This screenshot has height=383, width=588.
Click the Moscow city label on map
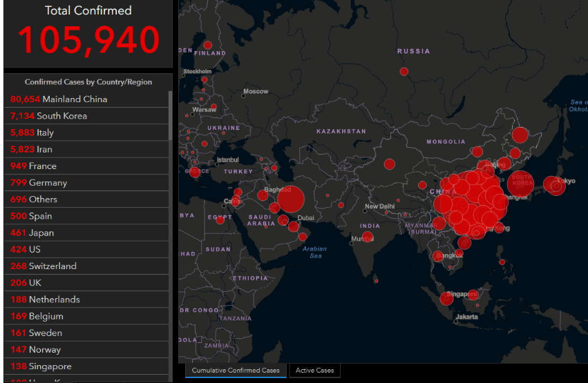256,91
